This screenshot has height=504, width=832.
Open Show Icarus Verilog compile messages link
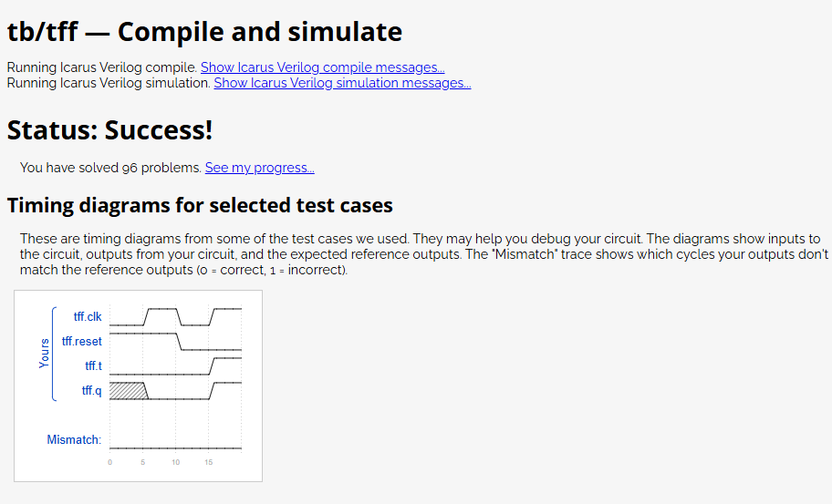pyautogui.click(x=323, y=67)
